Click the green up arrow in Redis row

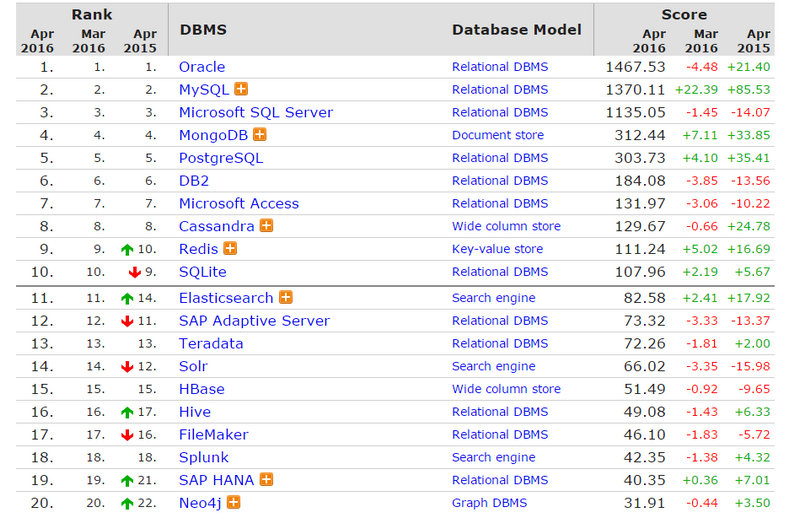pyautogui.click(x=127, y=250)
